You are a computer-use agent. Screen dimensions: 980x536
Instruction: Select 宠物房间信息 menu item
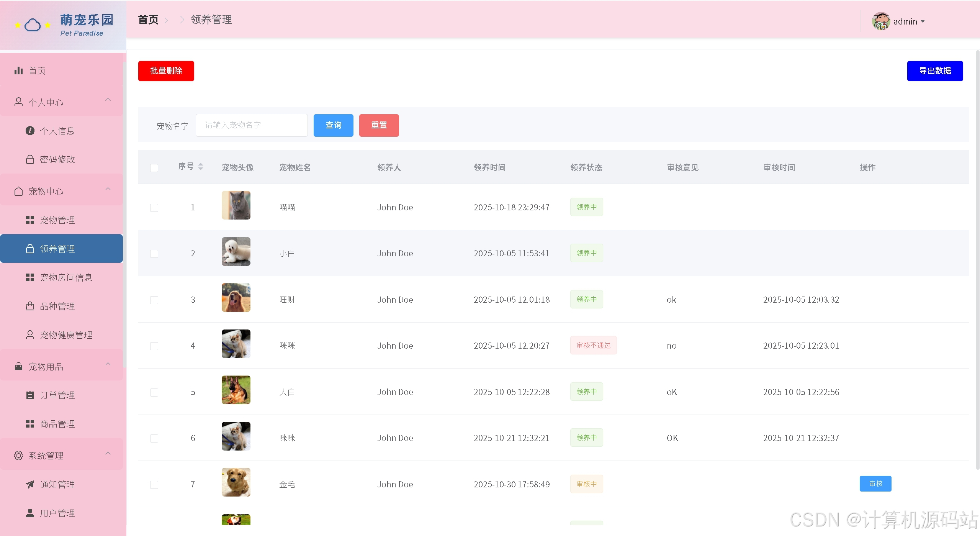(61, 277)
